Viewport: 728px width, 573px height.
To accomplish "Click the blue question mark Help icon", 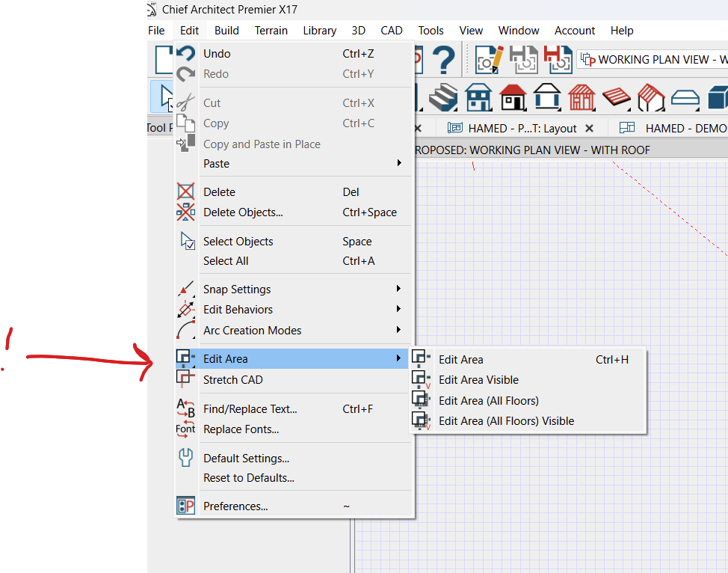I will [444, 60].
